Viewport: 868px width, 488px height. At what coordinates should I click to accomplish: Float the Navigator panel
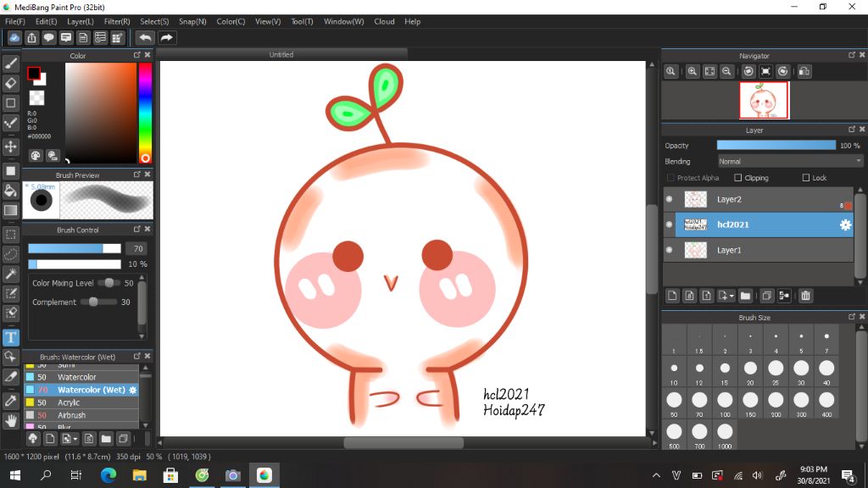[851, 55]
